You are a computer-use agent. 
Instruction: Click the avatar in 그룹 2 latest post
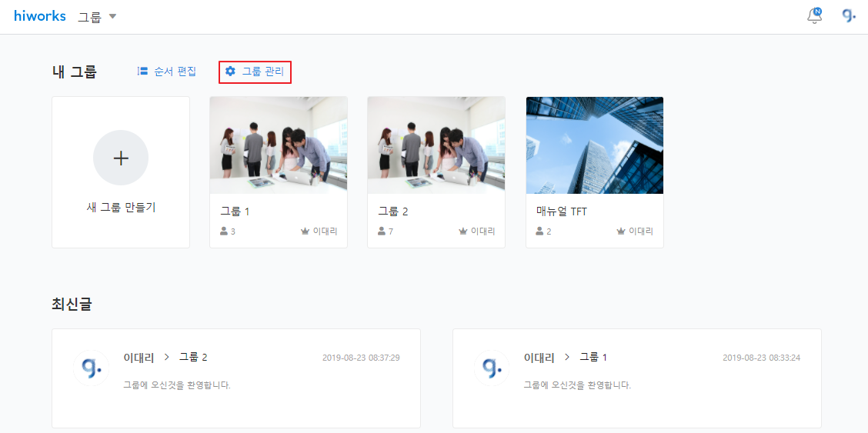(91, 368)
